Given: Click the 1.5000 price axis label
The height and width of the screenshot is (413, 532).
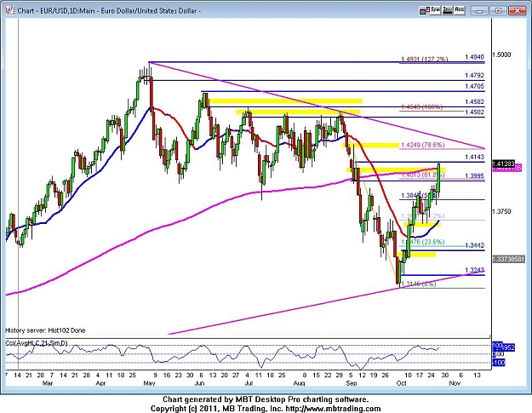Looking at the screenshot, I should [501, 54].
